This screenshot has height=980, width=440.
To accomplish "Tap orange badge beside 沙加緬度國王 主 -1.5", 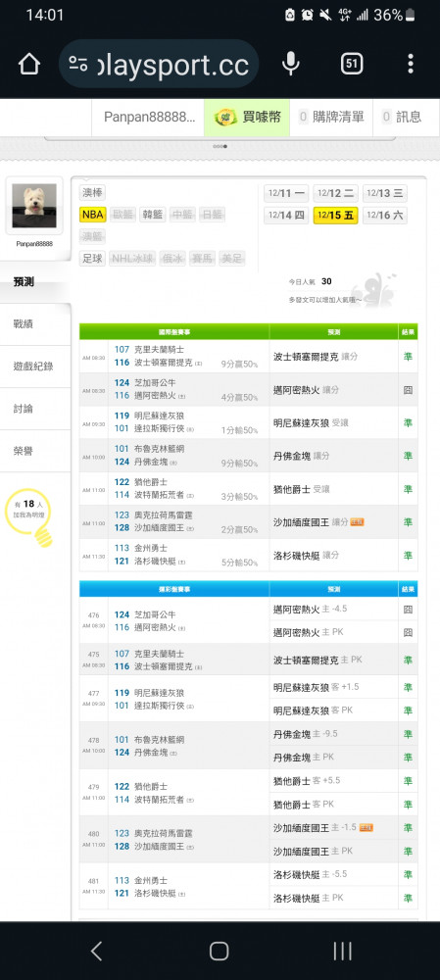I will (x=367, y=827).
